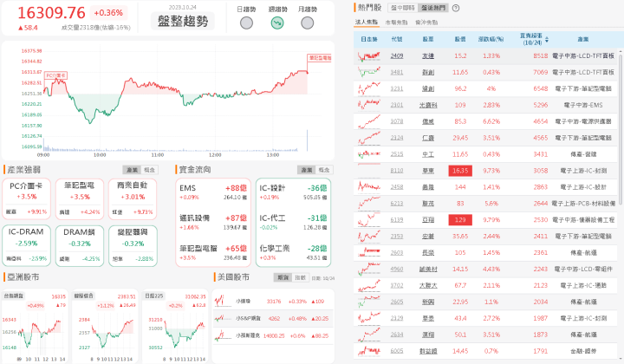The height and width of the screenshot is (364, 624).
Task: Open the -36億 IC design fund flow entry
Action: click(293, 192)
